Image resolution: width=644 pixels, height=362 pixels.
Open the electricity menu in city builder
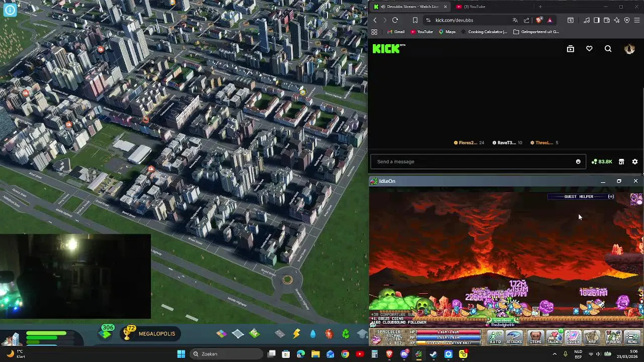coord(296,334)
